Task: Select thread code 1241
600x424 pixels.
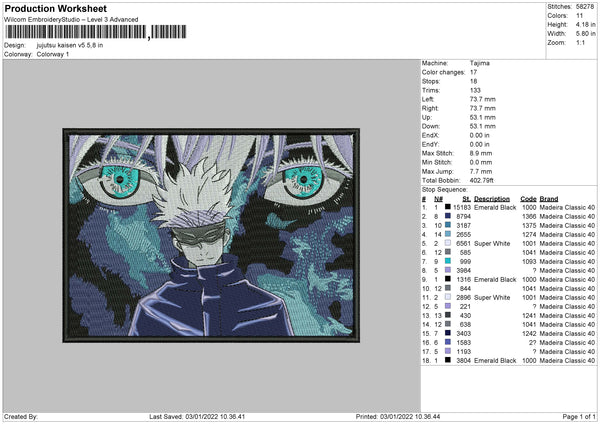Action: click(529, 315)
